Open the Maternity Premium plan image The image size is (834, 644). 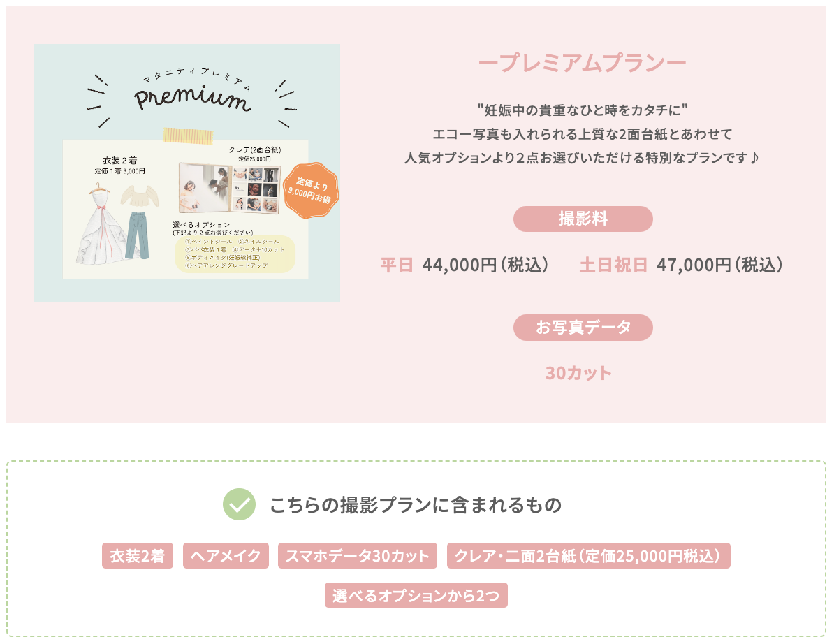(x=187, y=173)
